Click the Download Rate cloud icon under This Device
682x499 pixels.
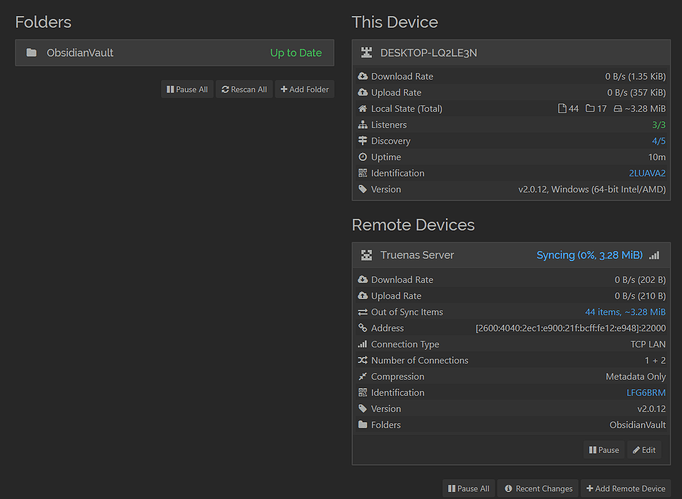coord(362,77)
